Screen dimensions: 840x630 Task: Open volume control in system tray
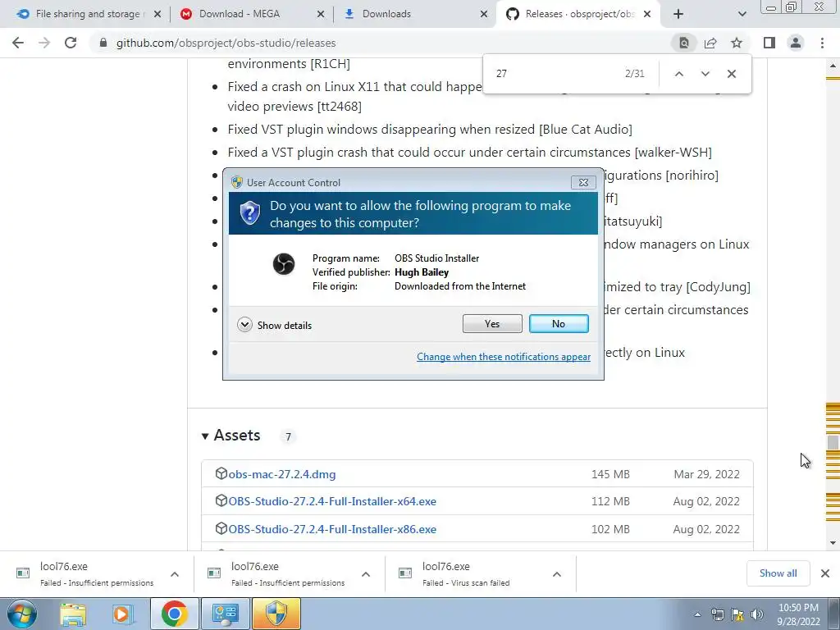point(756,614)
